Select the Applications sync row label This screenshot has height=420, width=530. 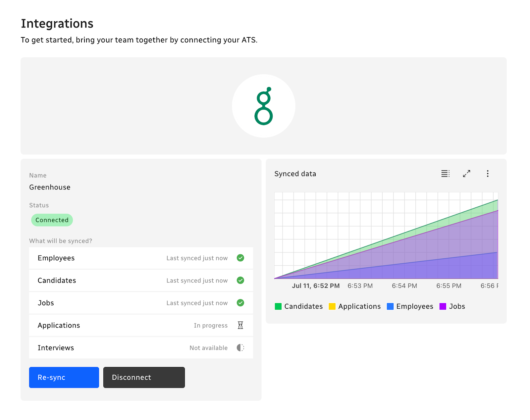(x=59, y=326)
